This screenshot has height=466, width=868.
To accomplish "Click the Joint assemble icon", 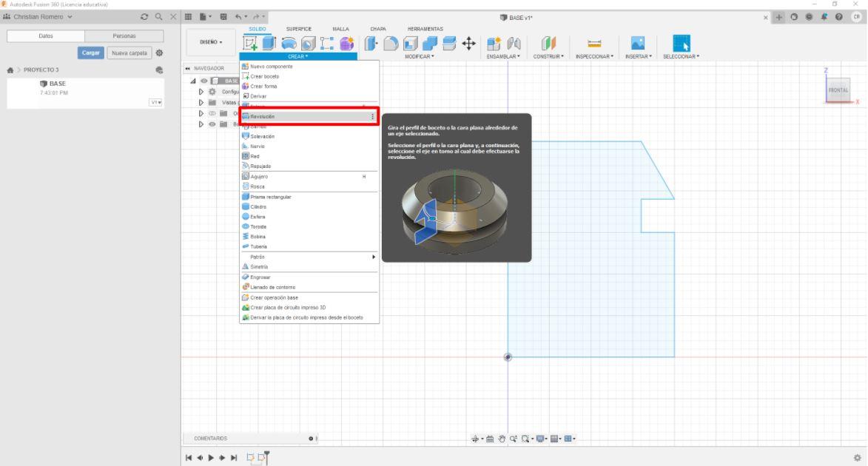I will (x=514, y=43).
